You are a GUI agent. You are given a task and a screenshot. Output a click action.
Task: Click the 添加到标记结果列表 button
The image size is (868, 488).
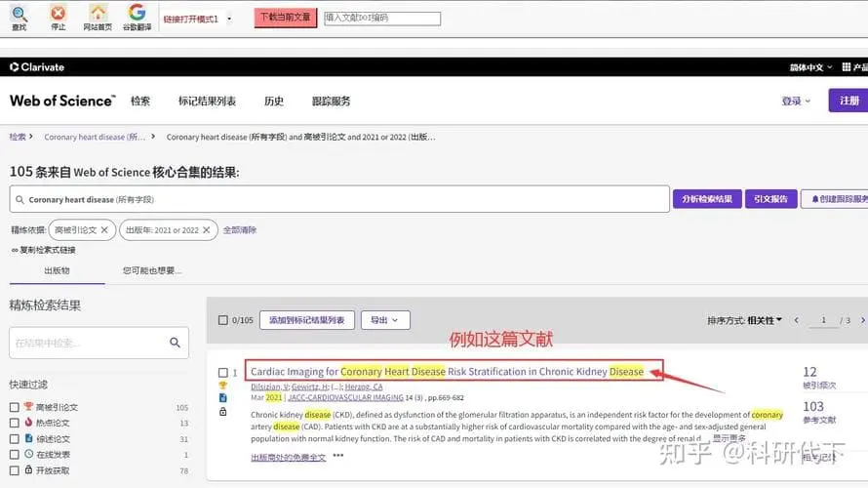(x=306, y=320)
